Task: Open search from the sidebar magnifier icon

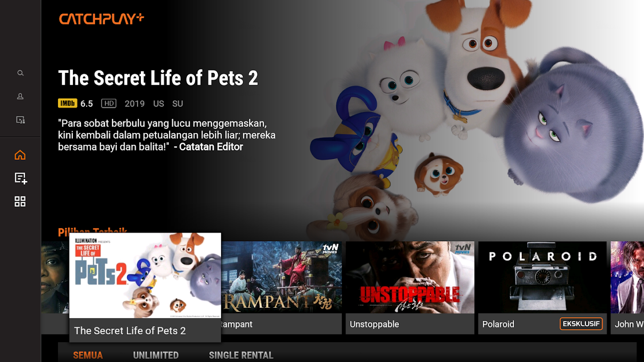Action: coord(20,73)
